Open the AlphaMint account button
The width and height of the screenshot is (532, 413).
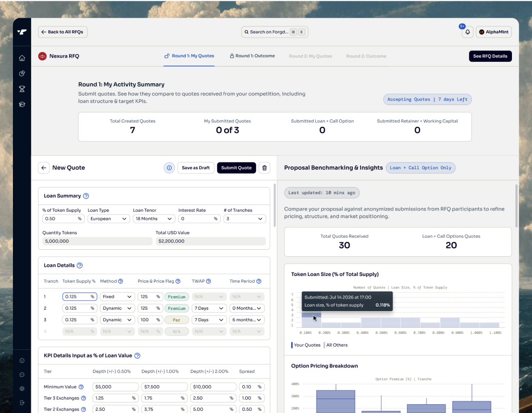494,32
